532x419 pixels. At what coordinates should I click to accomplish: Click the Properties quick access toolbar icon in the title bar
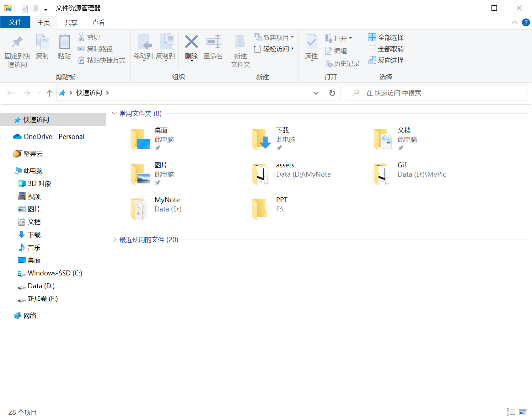click(25, 8)
